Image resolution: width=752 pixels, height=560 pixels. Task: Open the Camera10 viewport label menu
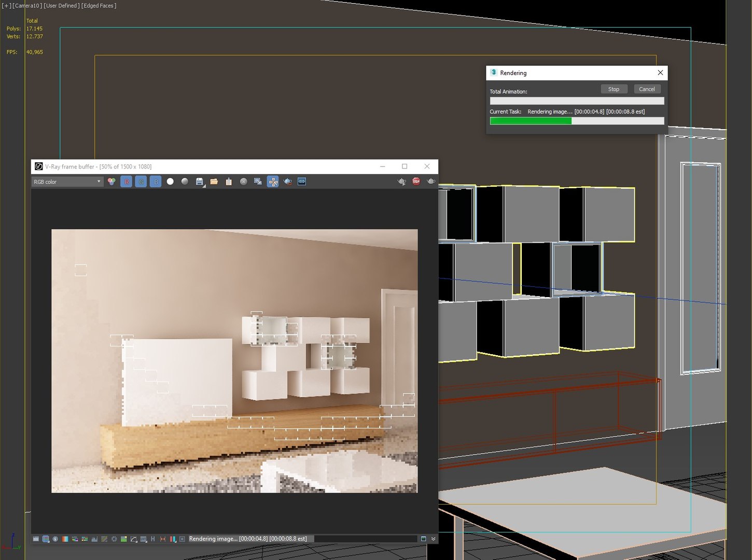pyautogui.click(x=27, y=6)
